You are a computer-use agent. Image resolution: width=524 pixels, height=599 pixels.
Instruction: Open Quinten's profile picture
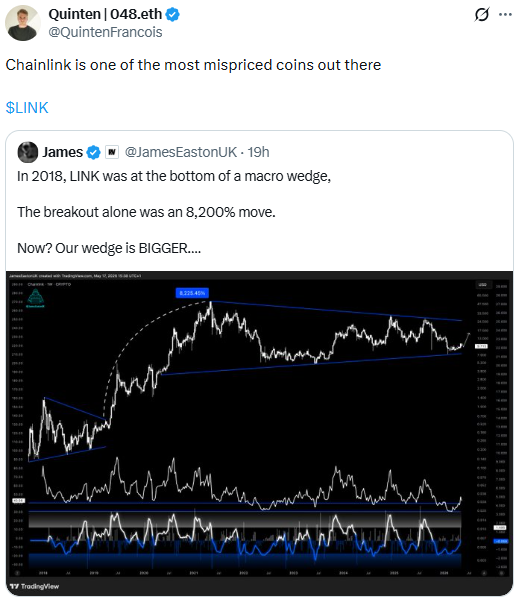pyautogui.click(x=23, y=23)
